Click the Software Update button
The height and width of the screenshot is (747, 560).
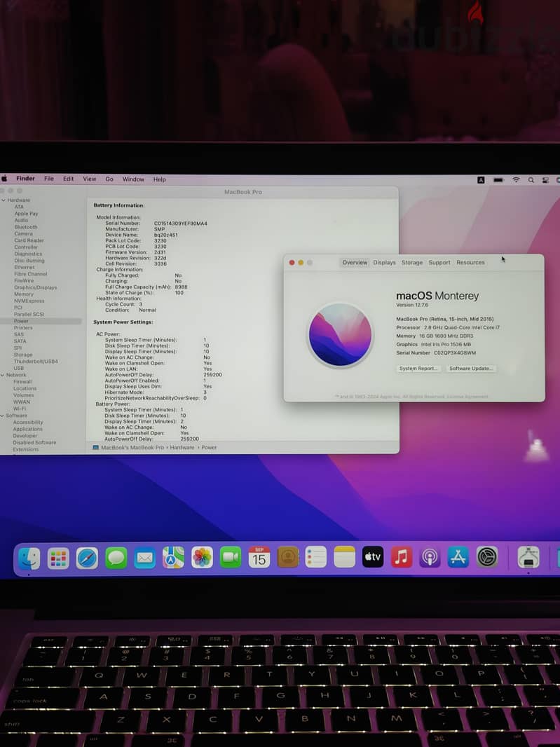pyautogui.click(x=471, y=369)
